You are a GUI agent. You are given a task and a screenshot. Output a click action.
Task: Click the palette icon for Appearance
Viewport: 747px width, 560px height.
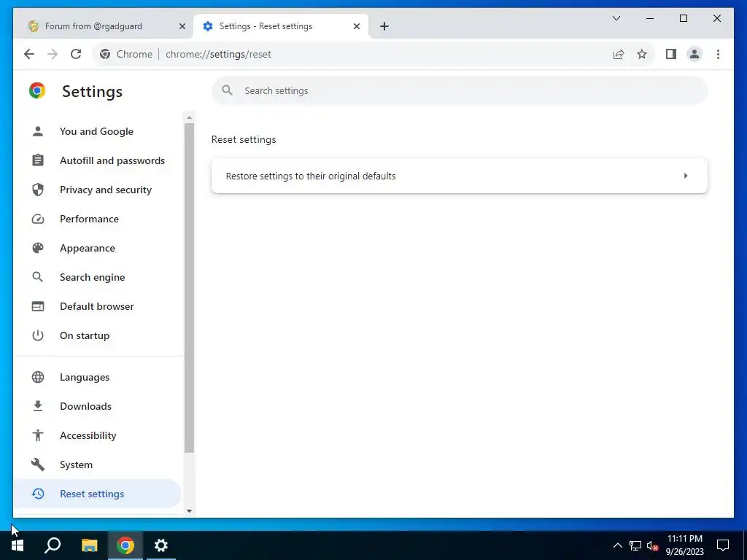tap(38, 248)
